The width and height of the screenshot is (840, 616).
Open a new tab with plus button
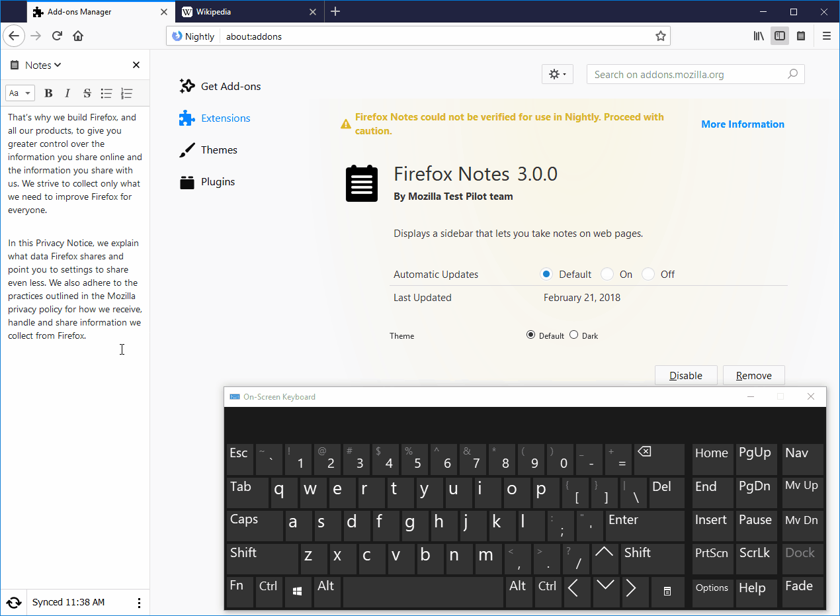[x=335, y=11]
